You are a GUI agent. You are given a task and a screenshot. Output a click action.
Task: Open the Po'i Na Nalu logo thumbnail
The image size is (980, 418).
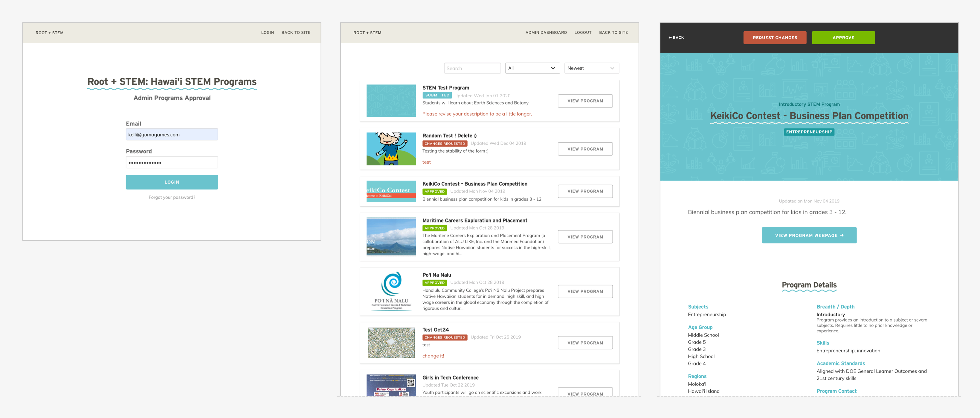click(x=391, y=291)
